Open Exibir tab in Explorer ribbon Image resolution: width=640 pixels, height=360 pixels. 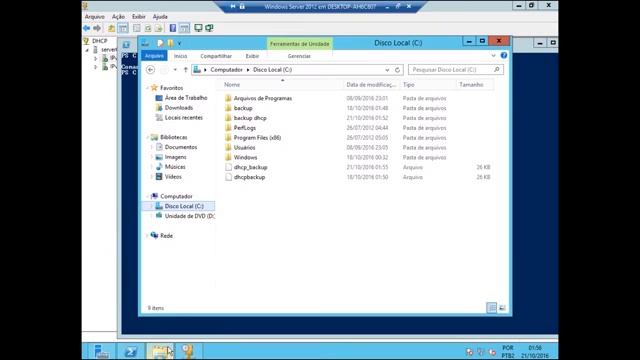[x=252, y=56]
